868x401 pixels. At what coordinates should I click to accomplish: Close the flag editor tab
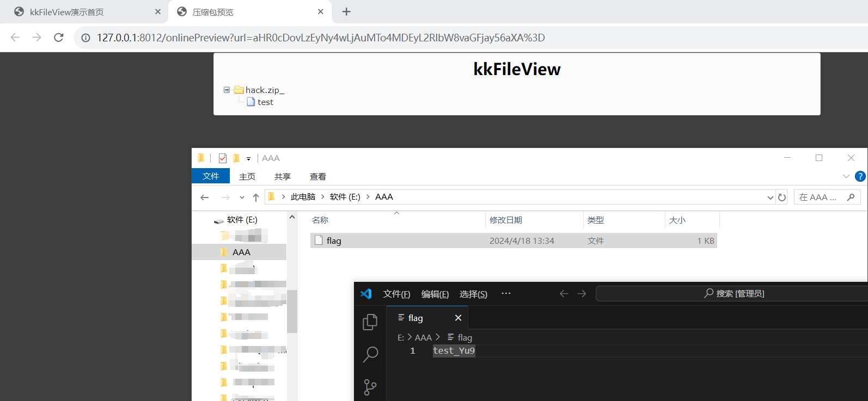coord(458,318)
